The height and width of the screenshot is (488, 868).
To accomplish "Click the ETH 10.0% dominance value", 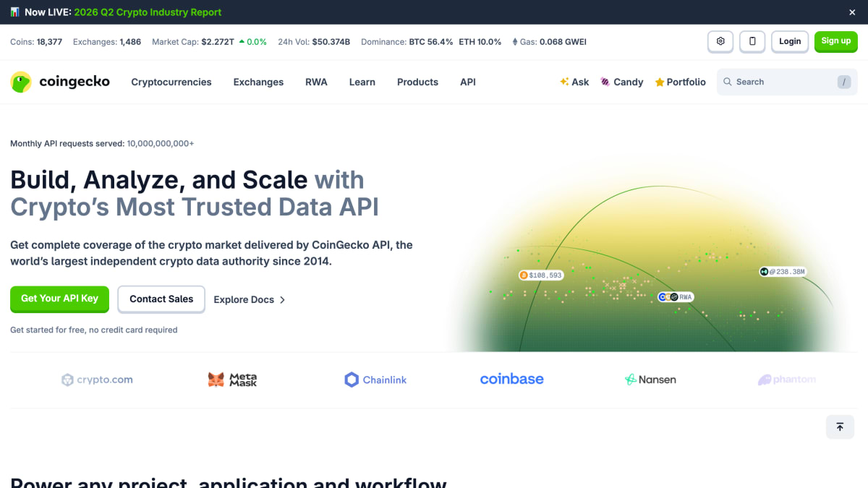I will pyautogui.click(x=480, y=42).
